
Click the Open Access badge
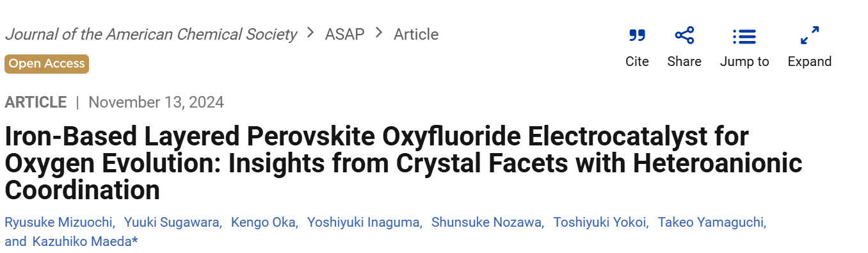[x=47, y=63]
